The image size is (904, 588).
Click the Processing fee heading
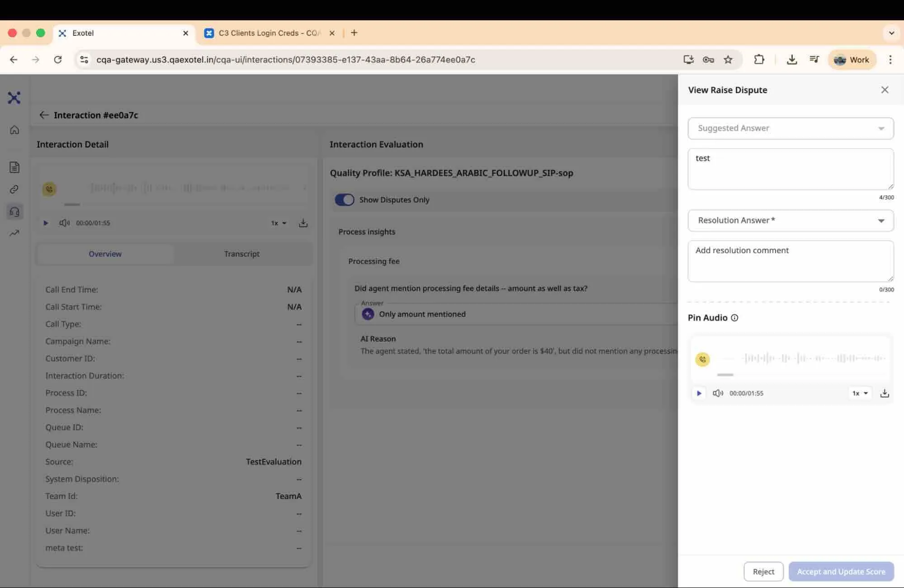point(374,261)
